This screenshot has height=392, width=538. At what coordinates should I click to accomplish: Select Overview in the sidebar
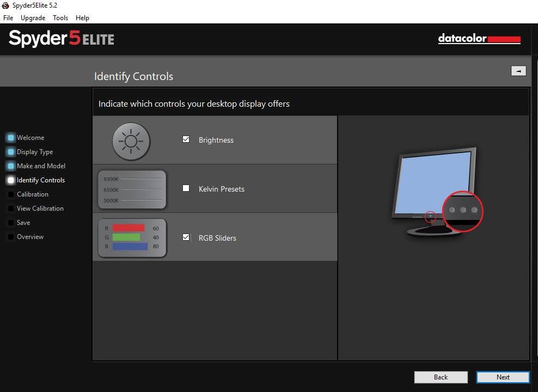point(30,237)
